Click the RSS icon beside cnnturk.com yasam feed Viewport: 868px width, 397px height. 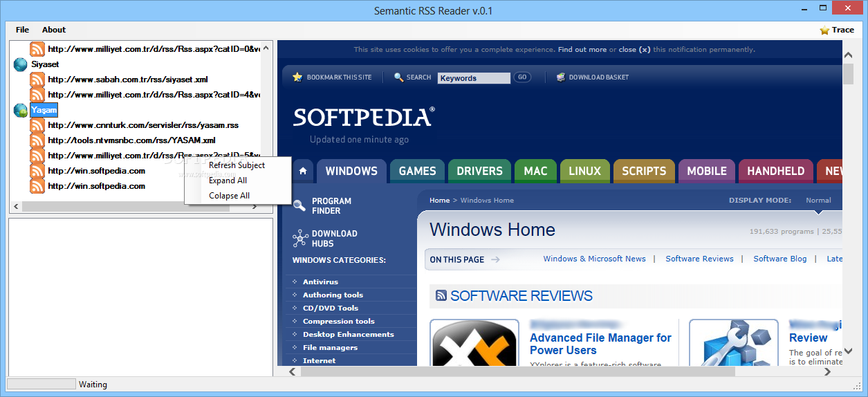click(x=37, y=125)
